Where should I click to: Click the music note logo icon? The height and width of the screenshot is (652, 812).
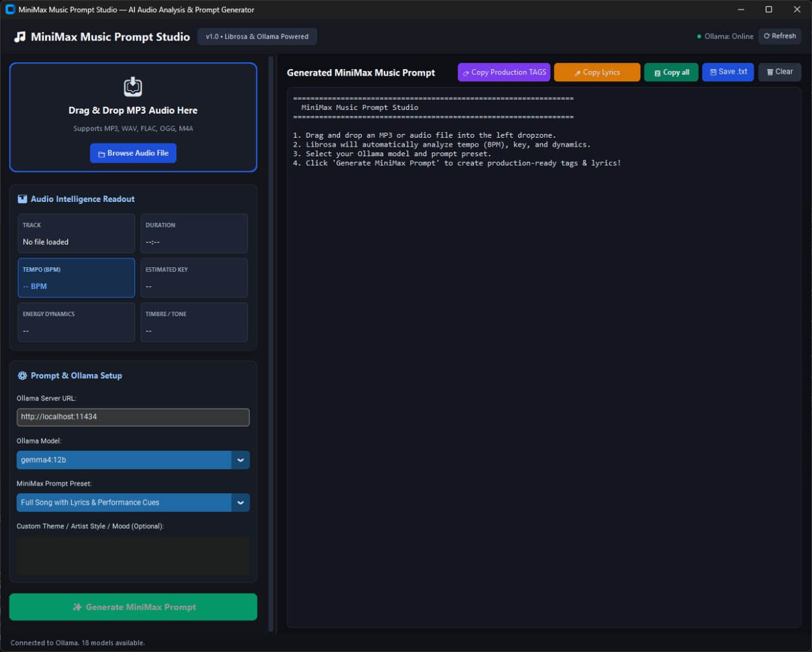pyautogui.click(x=20, y=37)
